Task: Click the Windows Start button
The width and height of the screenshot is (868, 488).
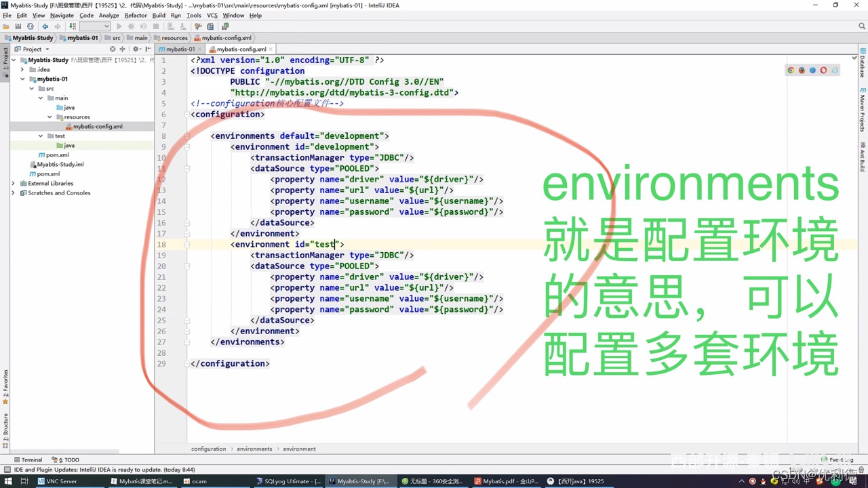Action: (x=7, y=481)
